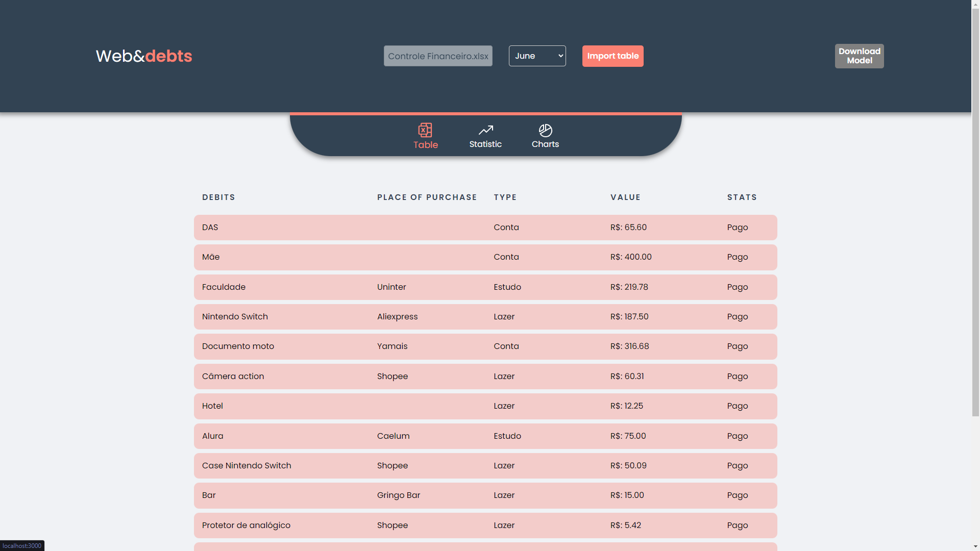This screenshot has height=551, width=980.
Task: Open Statistic view via line chart icon
Action: point(485,130)
